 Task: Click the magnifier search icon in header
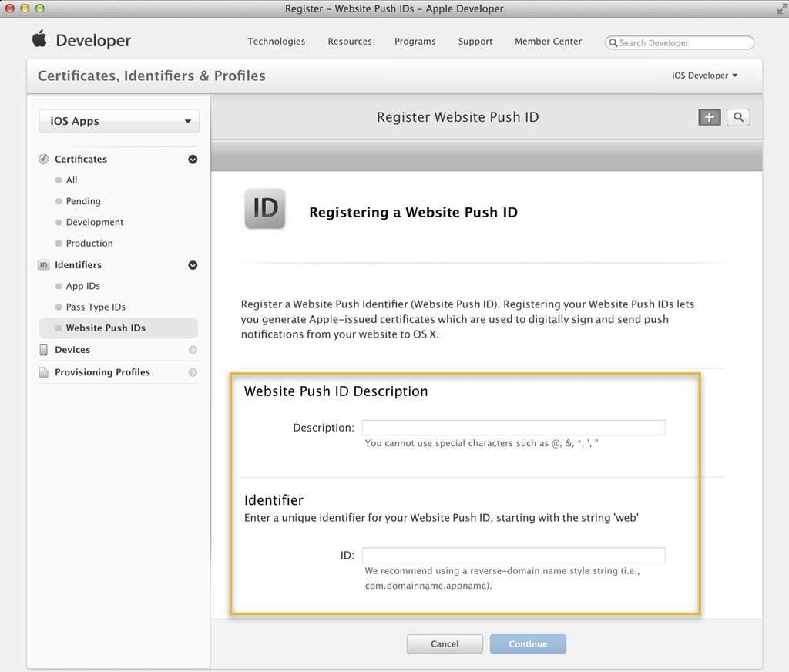[738, 117]
